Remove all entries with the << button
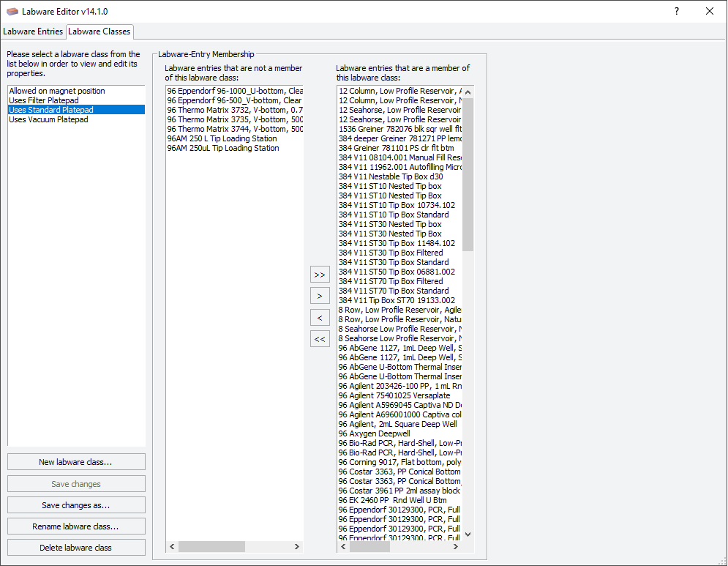Screen dimensions: 728x566 320,339
